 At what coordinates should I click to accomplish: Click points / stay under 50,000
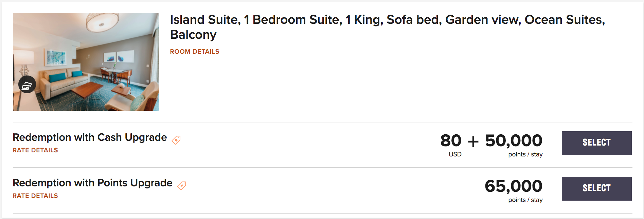525,154
